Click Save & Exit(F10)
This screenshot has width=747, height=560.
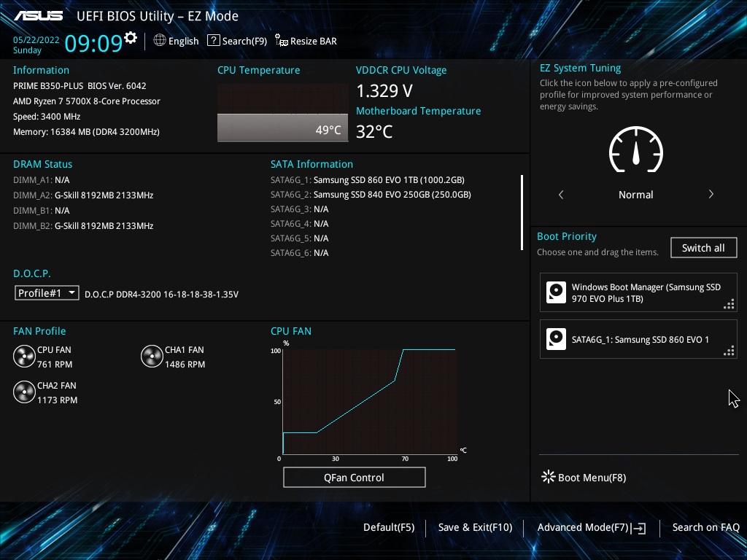click(475, 527)
